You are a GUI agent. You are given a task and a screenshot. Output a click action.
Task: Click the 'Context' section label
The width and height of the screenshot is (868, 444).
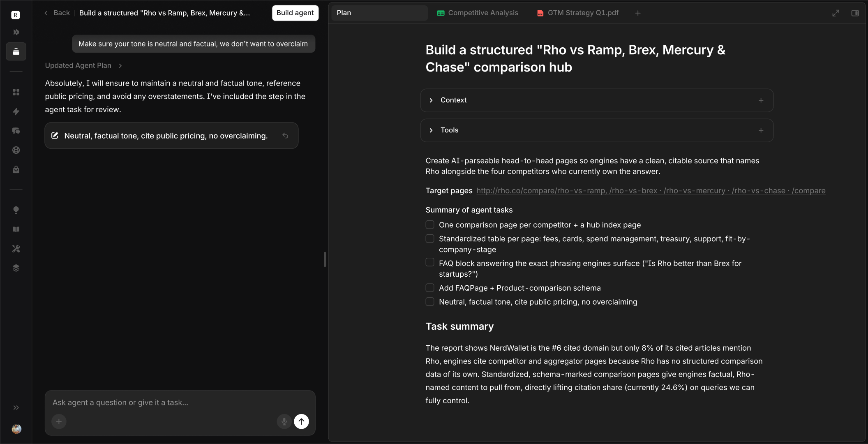click(453, 100)
